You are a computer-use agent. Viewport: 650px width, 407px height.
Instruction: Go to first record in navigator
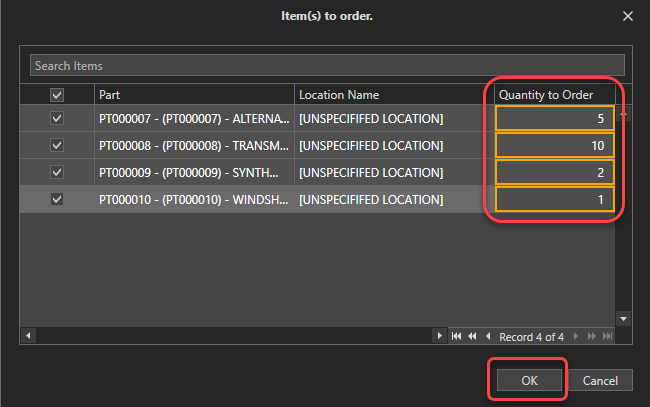tap(457, 336)
